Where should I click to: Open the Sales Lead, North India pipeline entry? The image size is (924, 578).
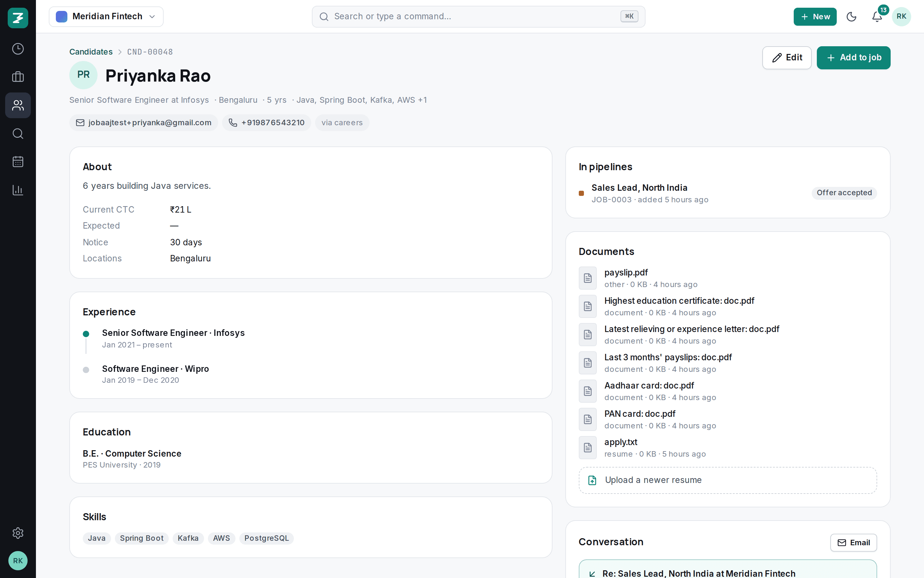(727, 193)
